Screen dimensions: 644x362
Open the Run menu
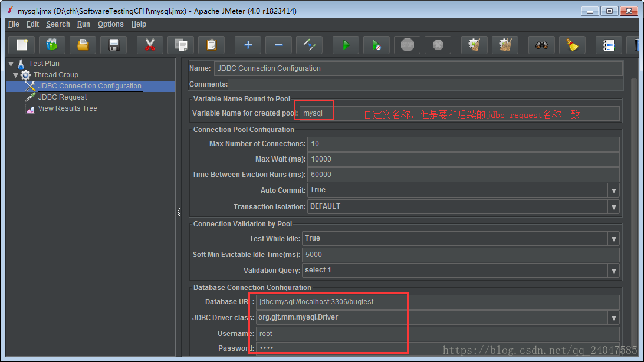coord(83,24)
